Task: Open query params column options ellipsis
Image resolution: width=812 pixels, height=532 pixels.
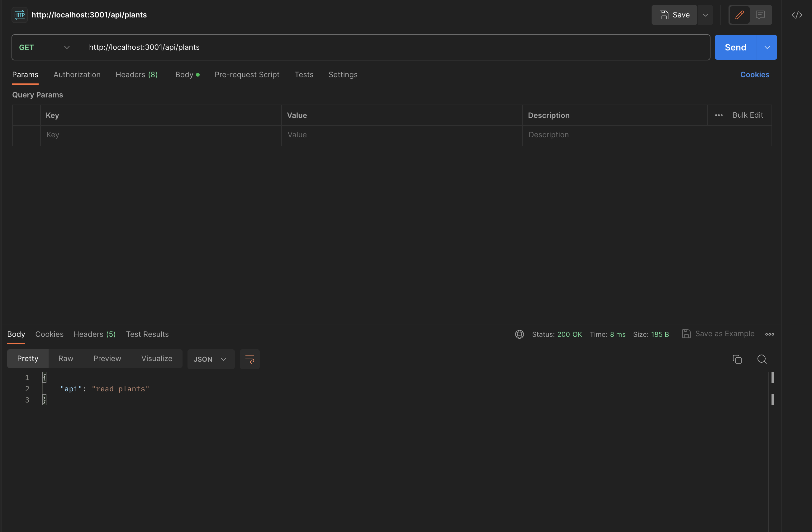Action: [x=719, y=115]
